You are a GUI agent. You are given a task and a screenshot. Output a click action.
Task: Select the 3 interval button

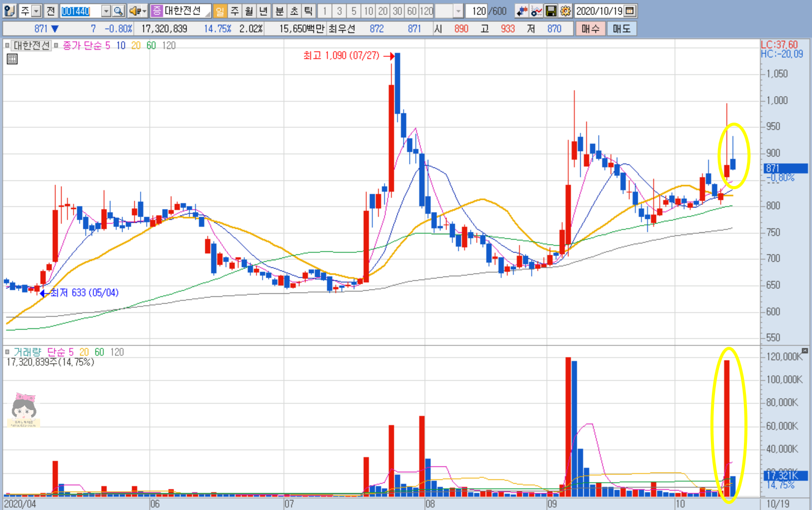coord(339,11)
